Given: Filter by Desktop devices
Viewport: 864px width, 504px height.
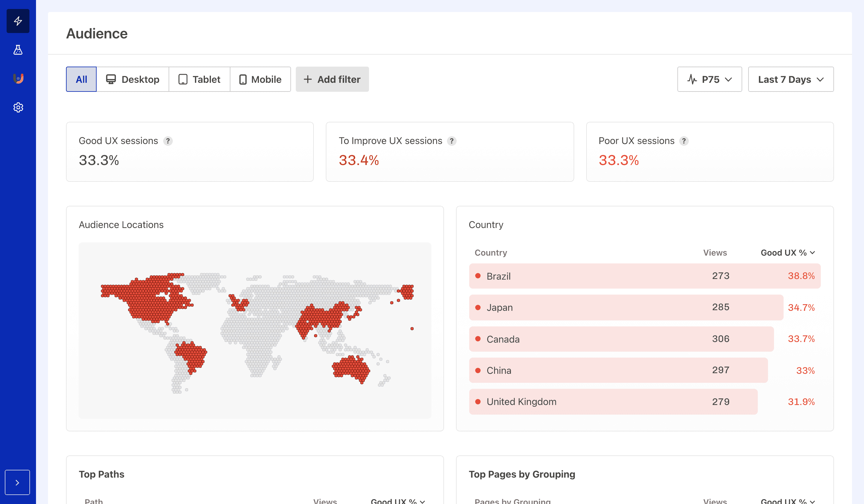Looking at the screenshot, I should click(x=133, y=79).
